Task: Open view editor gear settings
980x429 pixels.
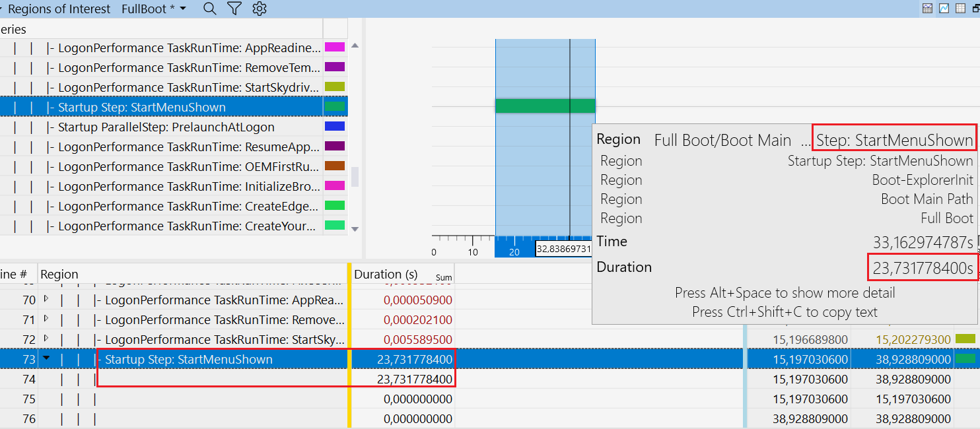Action: (x=260, y=9)
